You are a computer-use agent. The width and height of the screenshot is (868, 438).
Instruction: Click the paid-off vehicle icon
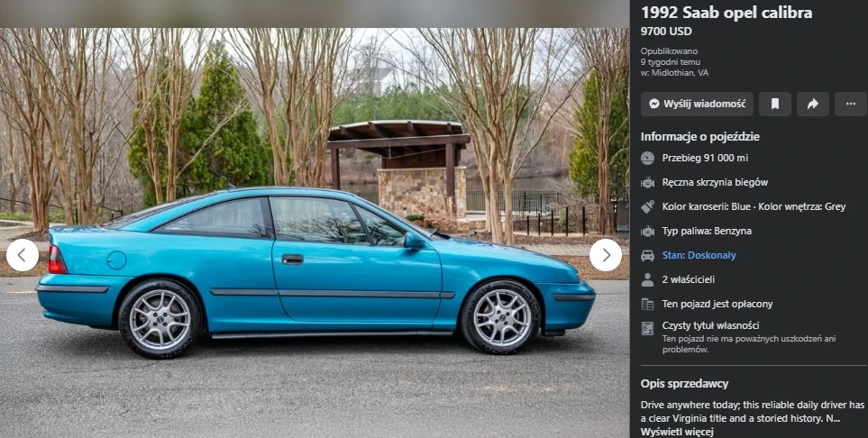[x=647, y=304]
